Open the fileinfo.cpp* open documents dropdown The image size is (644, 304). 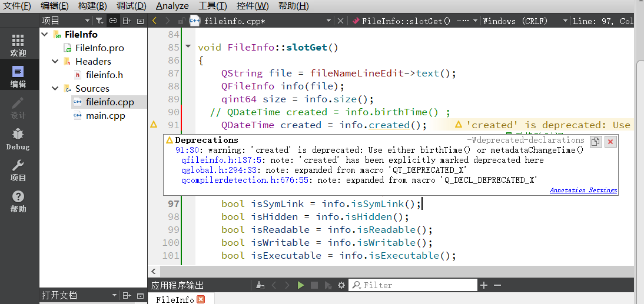tap(328, 21)
